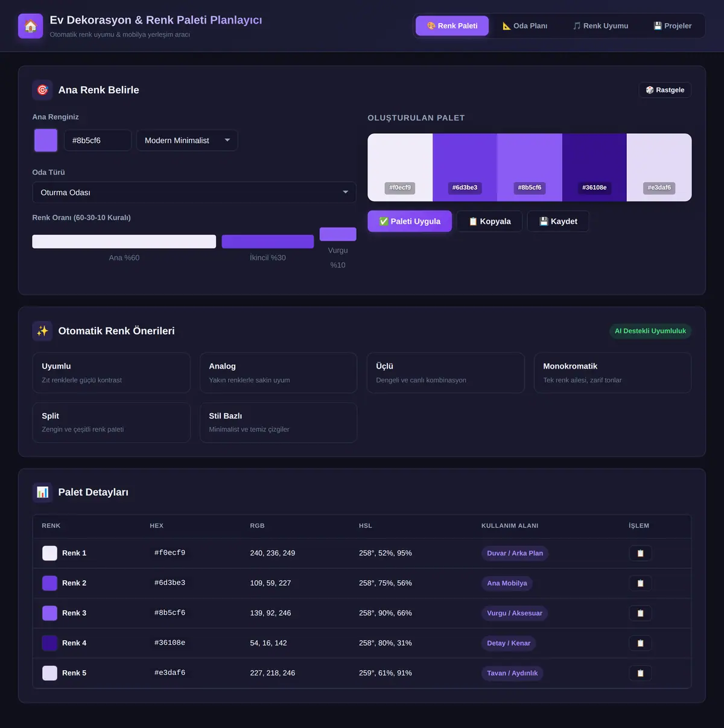This screenshot has height=728, width=724.
Task: Apply palette with Paleti Uygula button
Action: pyautogui.click(x=410, y=221)
